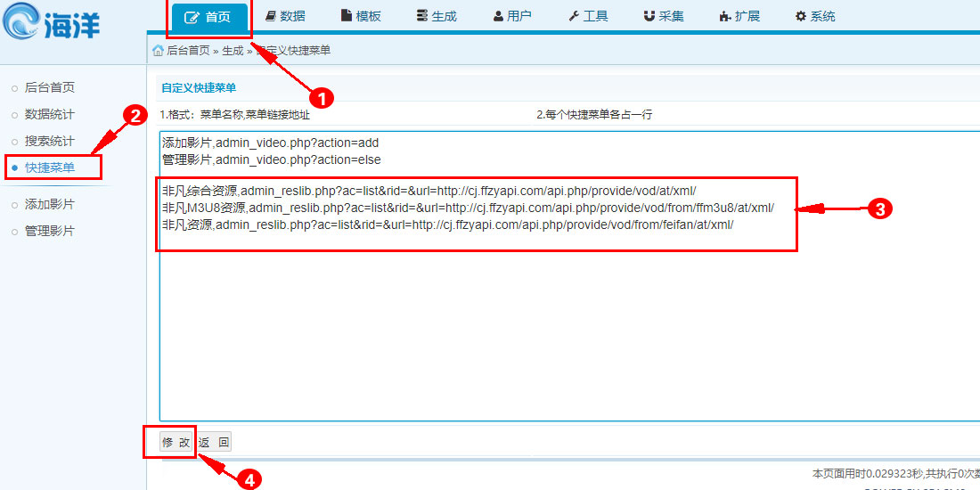
Task: Open 管理影片 sidebar shortcut
Action: [50, 231]
